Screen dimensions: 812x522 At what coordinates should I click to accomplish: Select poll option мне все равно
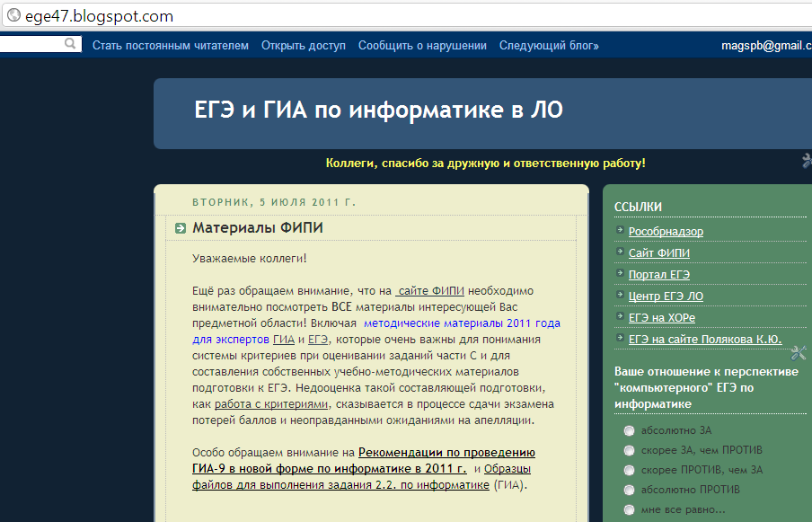(x=629, y=509)
